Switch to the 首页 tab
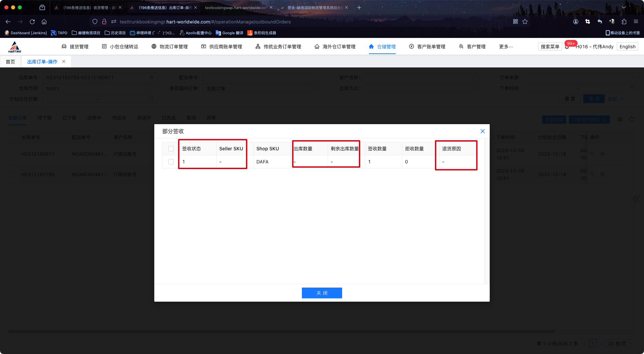The height and width of the screenshot is (354, 644). tap(10, 62)
